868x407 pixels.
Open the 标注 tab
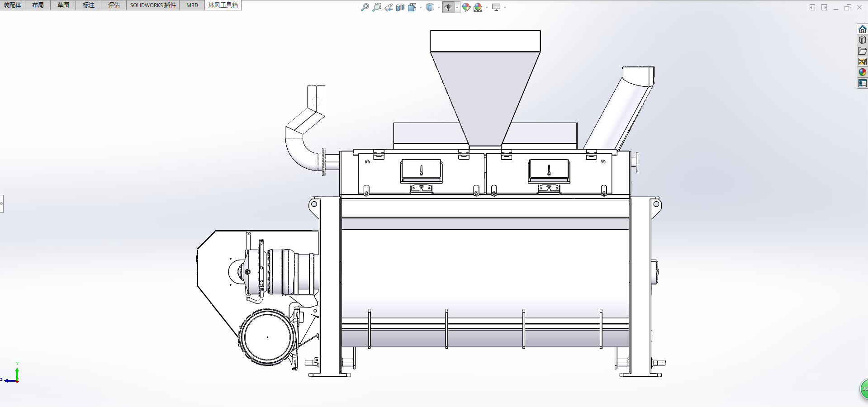(x=89, y=5)
